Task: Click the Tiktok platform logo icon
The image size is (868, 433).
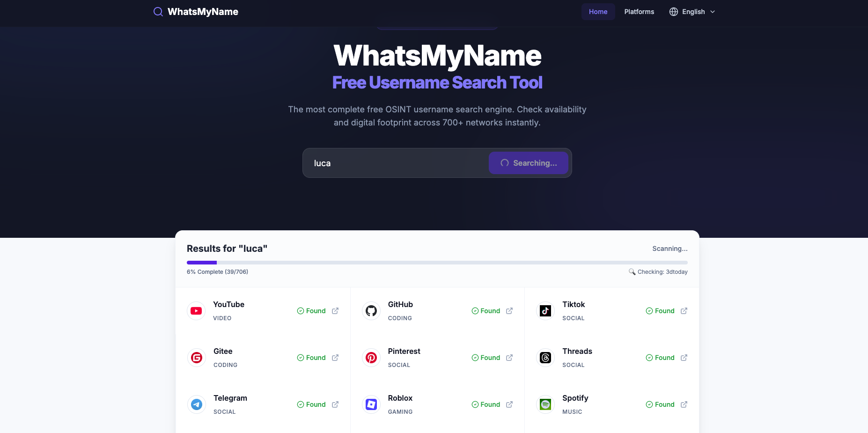Action: coord(545,311)
